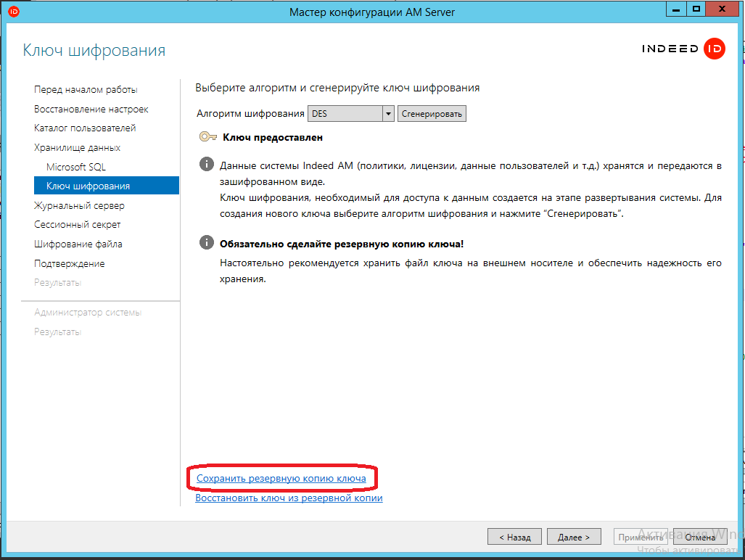
Task: Switch to 'Журнальный сервер' step
Action: pyautogui.click(x=79, y=205)
